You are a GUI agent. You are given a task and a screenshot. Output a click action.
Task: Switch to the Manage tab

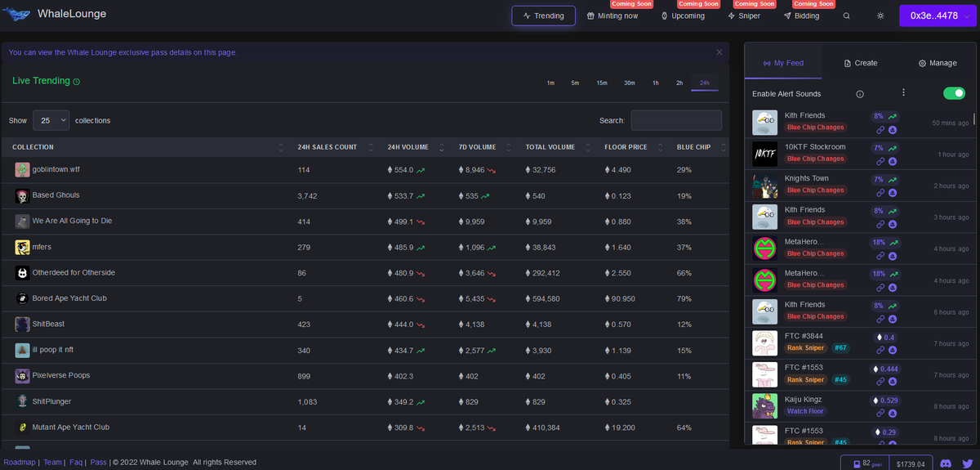click(x=938, y=63)
